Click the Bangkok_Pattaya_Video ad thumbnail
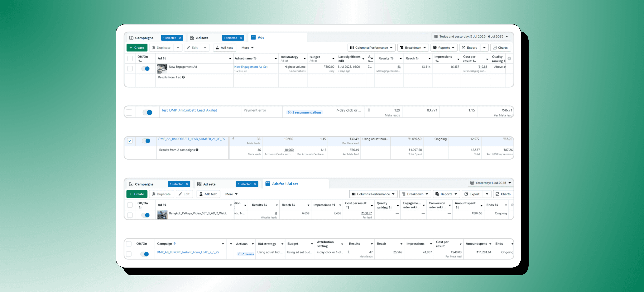Image resolution: width=644 pixels, height=292 pixels. pyautogui.click(x=162, y=215)
